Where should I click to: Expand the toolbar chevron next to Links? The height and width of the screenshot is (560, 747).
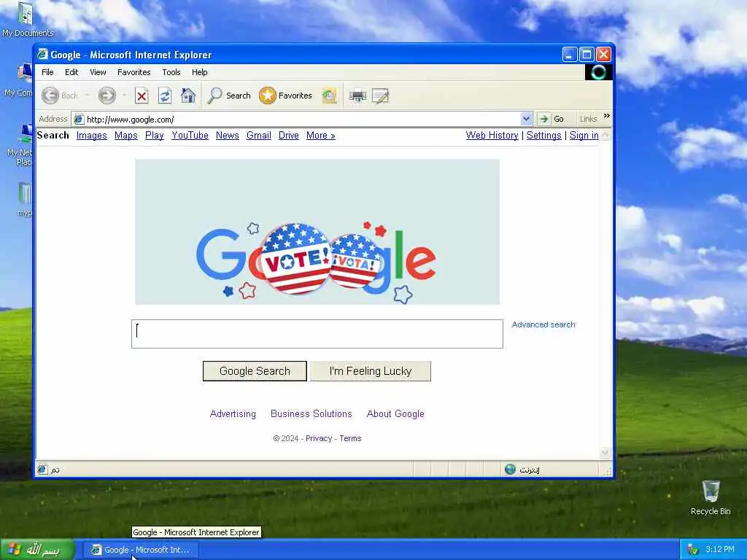click(x=606, y=116)
